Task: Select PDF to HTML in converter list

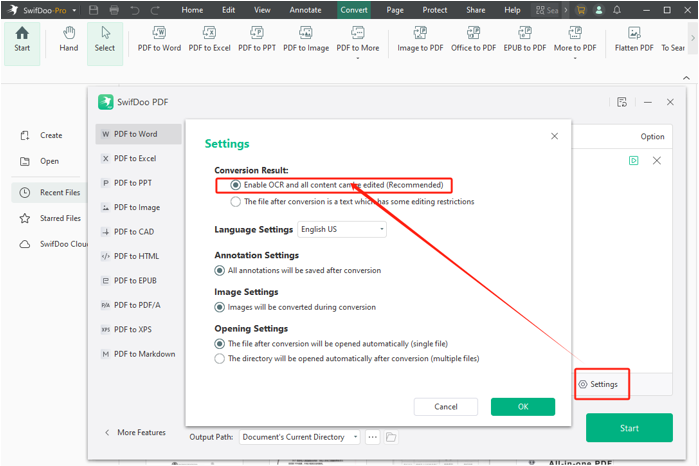Action: click(x=138, y=256)
